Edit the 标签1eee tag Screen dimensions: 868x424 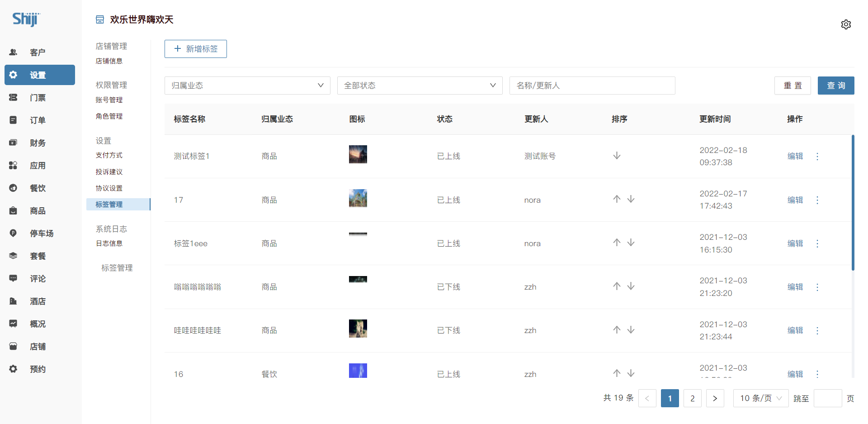point(795,243)
